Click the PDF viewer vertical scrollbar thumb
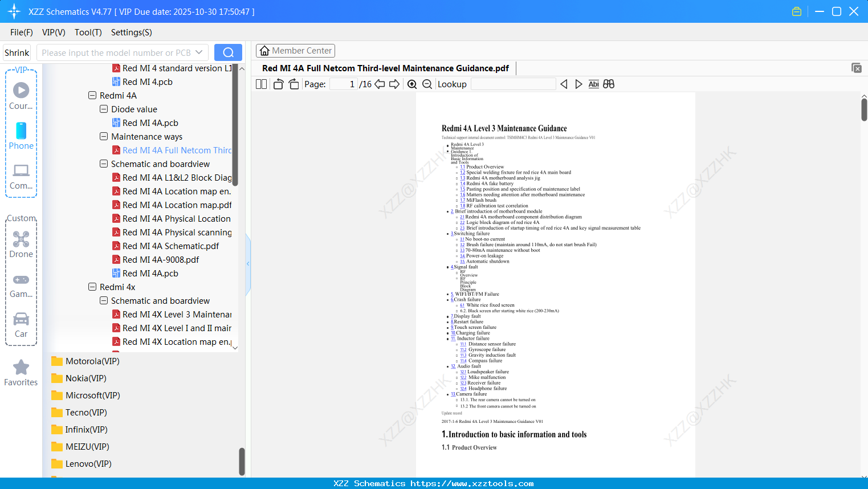This screenshot has width=868, height=489. coord(864,109)
